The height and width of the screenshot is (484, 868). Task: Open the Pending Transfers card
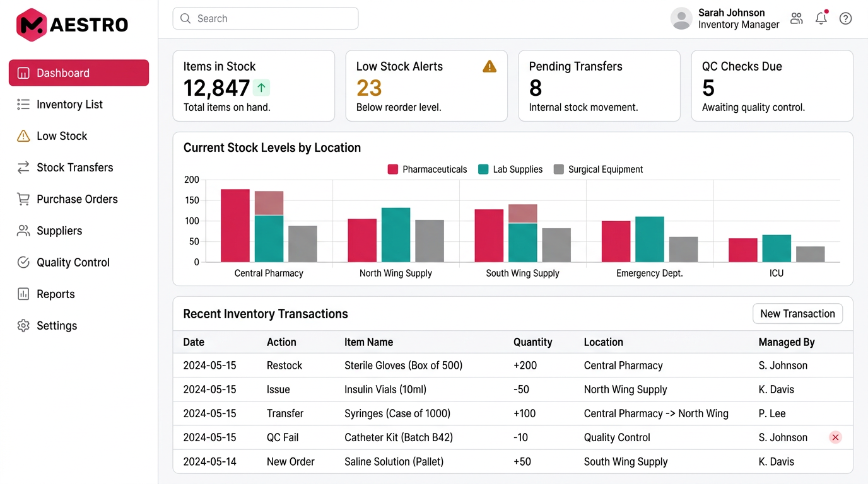pos(599,86)
